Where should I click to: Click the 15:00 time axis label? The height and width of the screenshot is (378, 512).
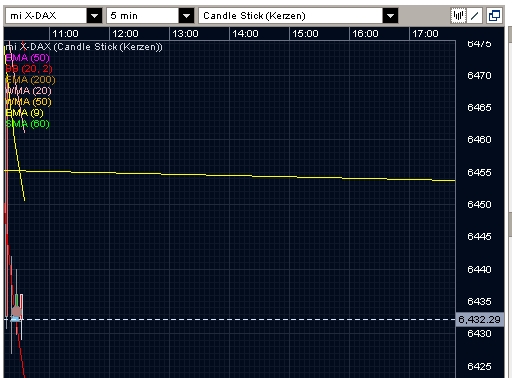pos(305,34)
